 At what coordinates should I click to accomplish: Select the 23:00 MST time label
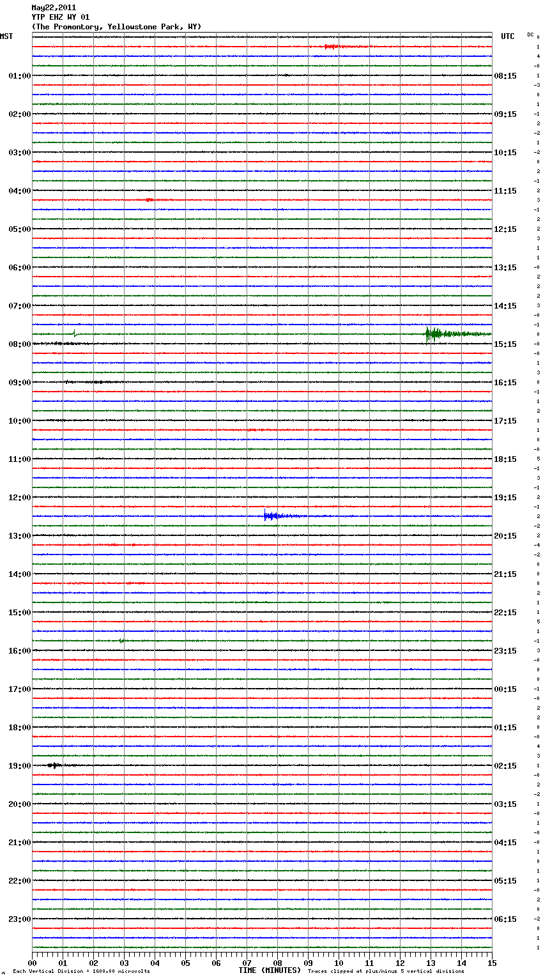[19, 919]
